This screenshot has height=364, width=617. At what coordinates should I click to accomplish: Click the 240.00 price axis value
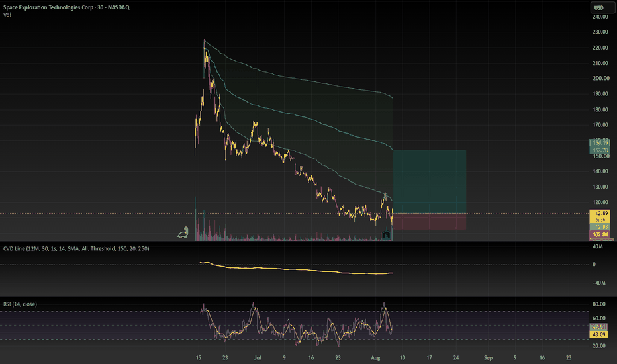click(x=600, y=17)
